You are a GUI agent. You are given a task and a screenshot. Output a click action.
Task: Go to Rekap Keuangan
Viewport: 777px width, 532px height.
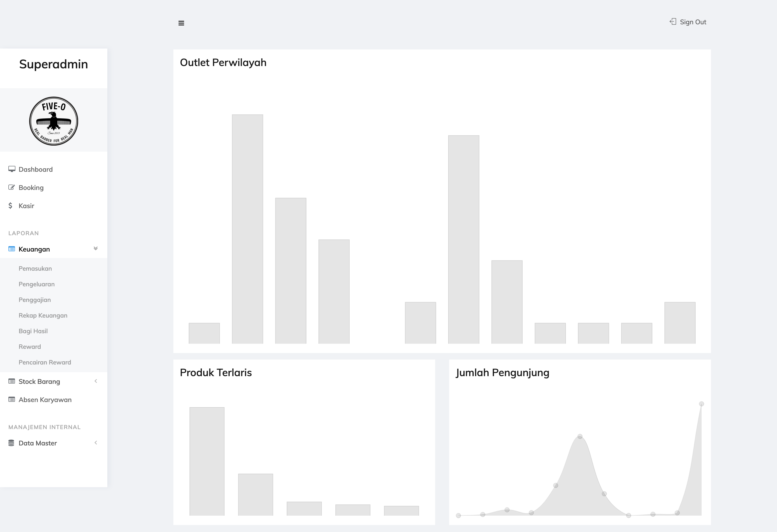(43, 315)
